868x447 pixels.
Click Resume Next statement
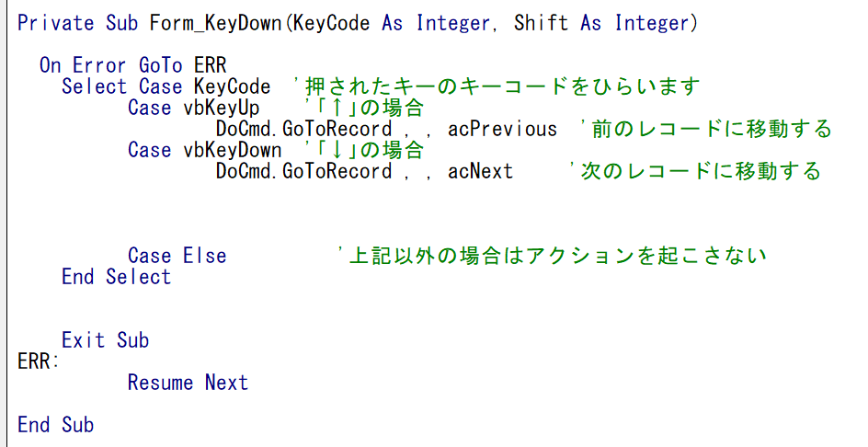[x=188, y=383]
